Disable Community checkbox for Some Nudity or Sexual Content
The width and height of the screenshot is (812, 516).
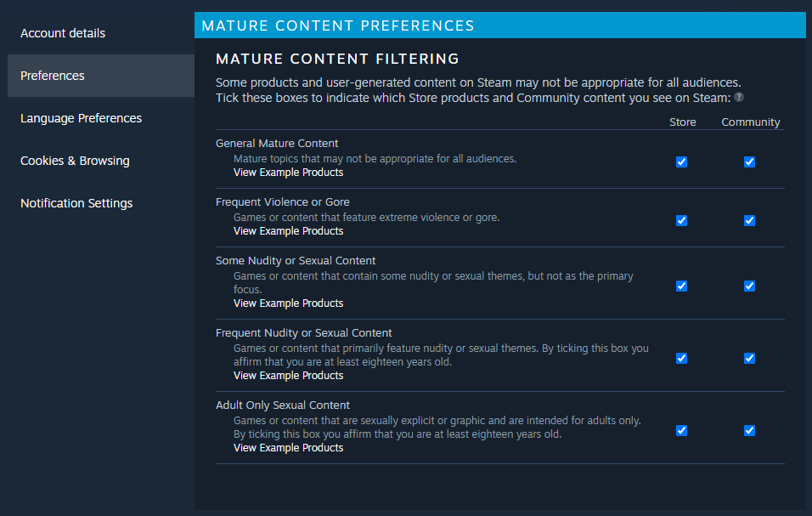click(x=749, y=286)
